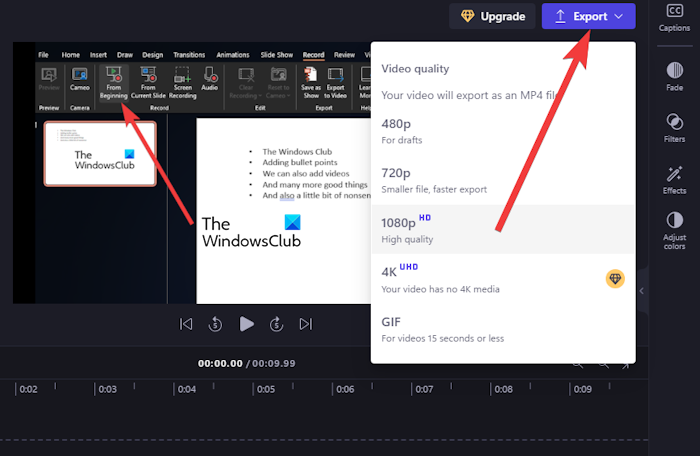Screen dimensions: 700x456
Task: Select the Record ribbon tab
Action: click(x=313, y=55)
